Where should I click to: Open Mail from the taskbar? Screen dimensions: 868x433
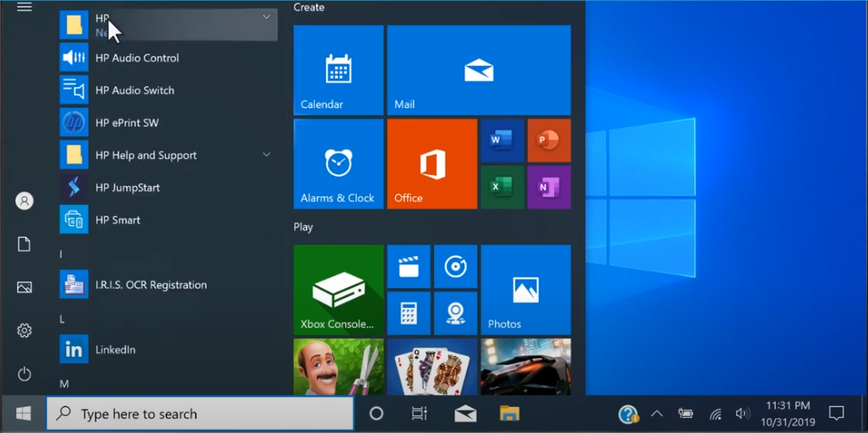pyautogui.click(x=465, y=413)
